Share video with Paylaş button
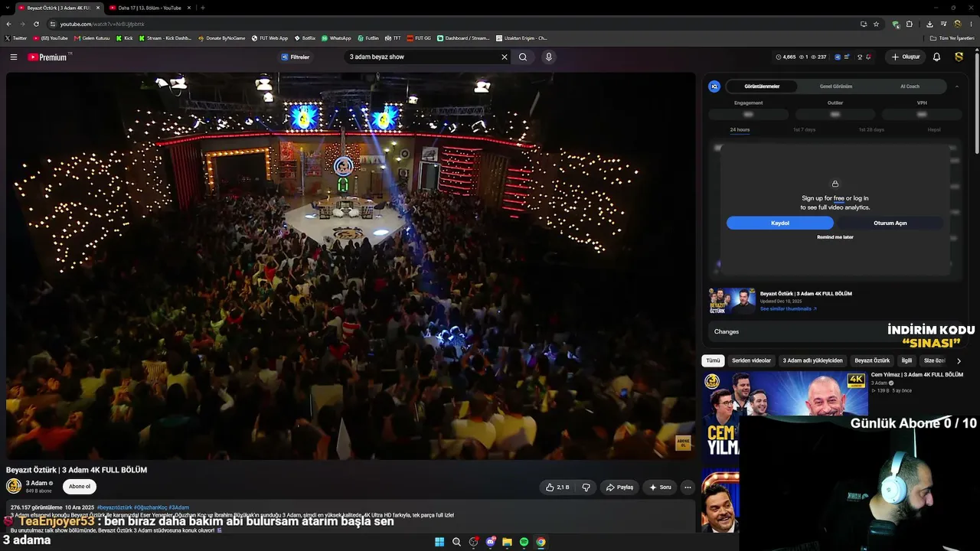 pyautogui.click(x=620, y=487)
